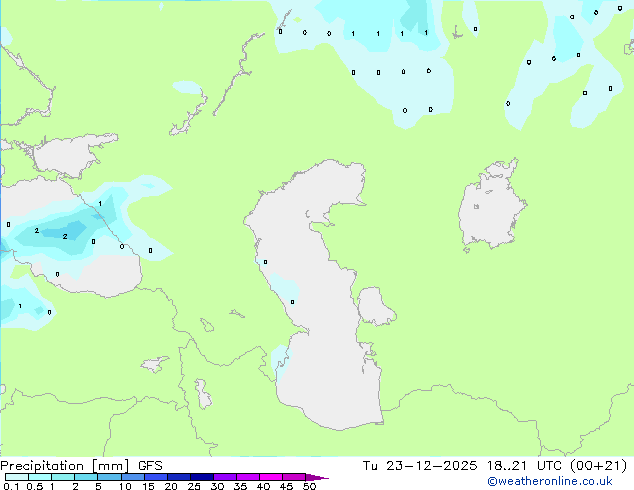The image size is (634, 490).
Task: Click the 20–25 mm legend swatch
Action: pyautogui.click(x=178, y=477)
